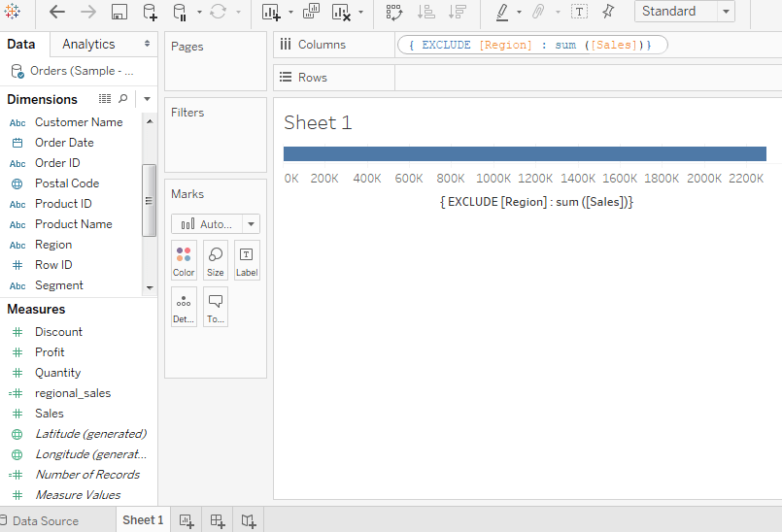782x532 pixels.
Task: Add new worksheet from bottom tab bar
Action: pos(186,521)
